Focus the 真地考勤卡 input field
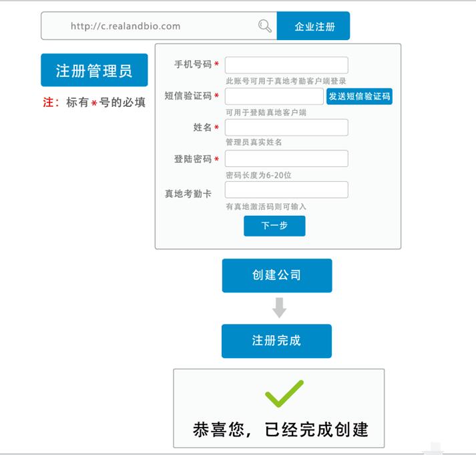 286,190
